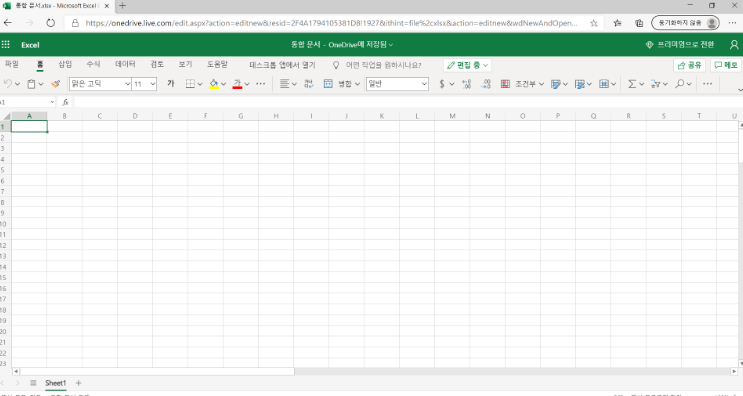The width and height of the screenshot is (743, 396).
Task: Switch to the 도움말 tab
Action: pyautogui.click(x=217, y=64)
